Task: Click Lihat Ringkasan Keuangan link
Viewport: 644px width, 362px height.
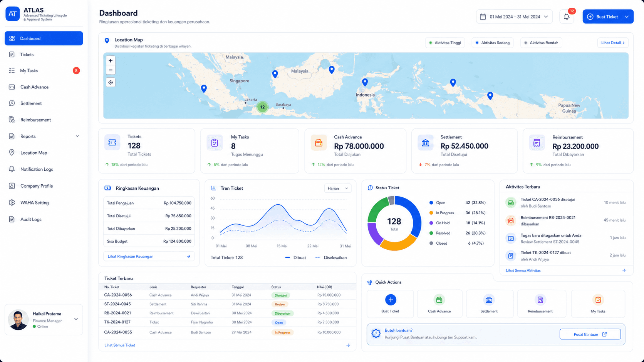Action: (x=149, y=256)
